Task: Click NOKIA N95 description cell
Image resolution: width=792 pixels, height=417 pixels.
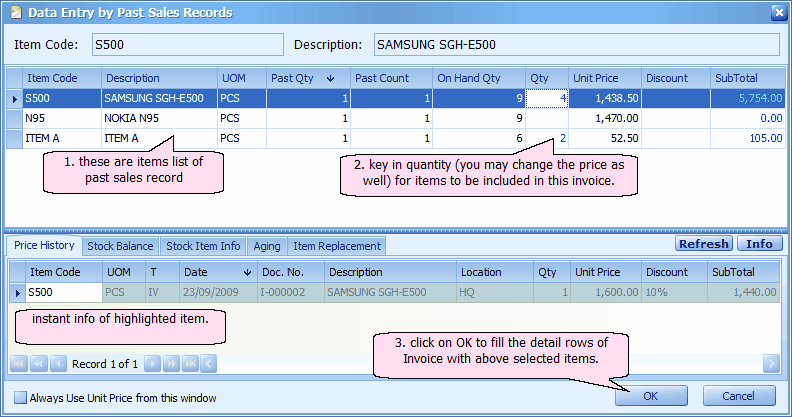Action: pyautogui.click(x=160, y=118)
